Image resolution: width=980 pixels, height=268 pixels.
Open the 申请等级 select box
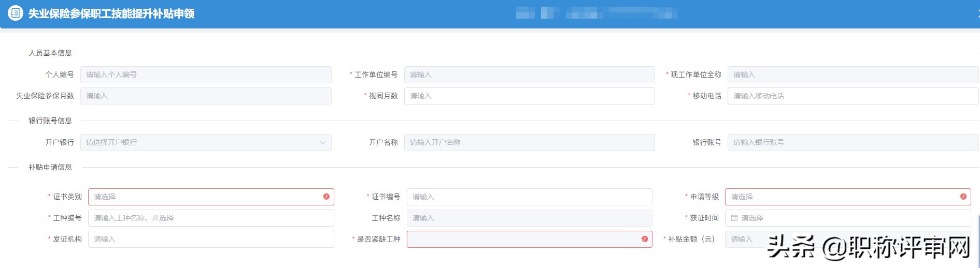click(848, 197)
